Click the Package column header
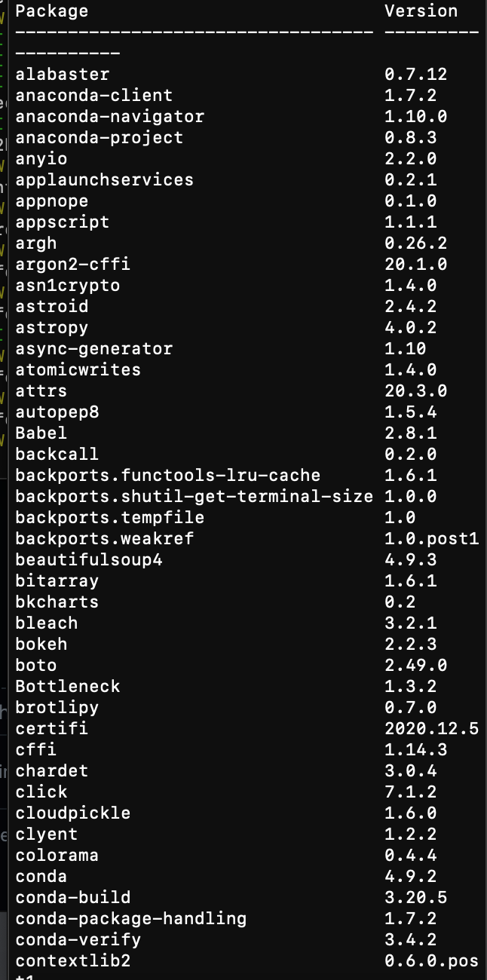 [x=51, y=11]
